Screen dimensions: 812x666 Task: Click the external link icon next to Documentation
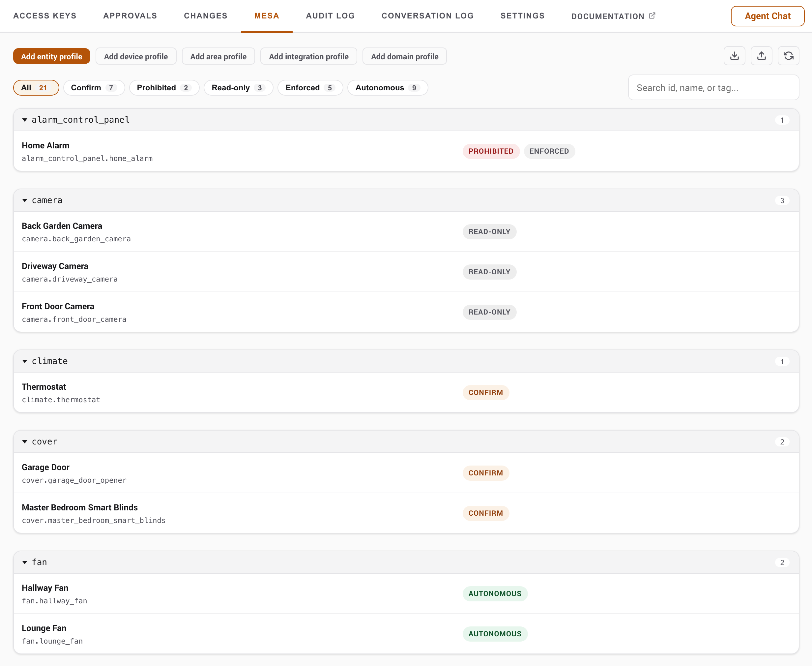point(652,16)
